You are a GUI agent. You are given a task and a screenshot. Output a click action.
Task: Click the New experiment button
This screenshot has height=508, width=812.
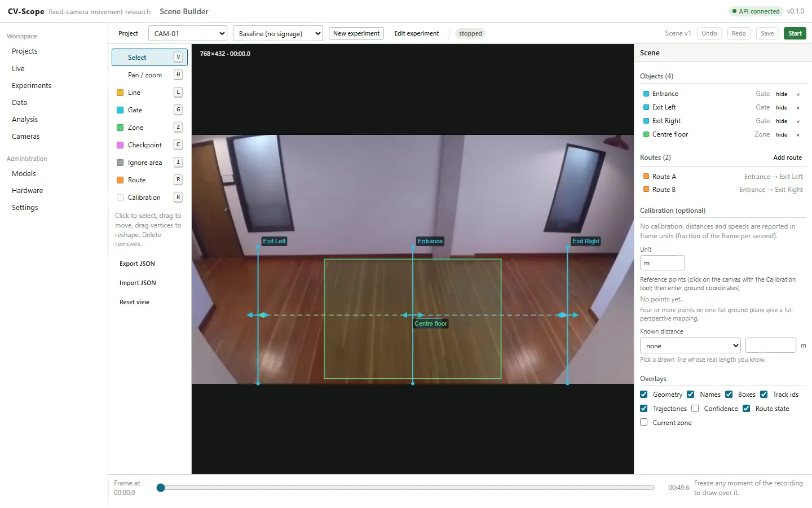click(356, 33)
